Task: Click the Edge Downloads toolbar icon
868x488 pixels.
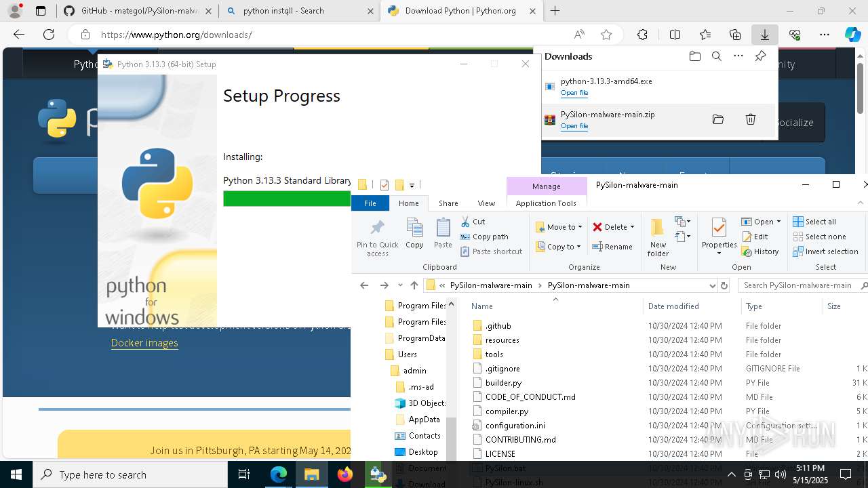Action: pos(764,35)
